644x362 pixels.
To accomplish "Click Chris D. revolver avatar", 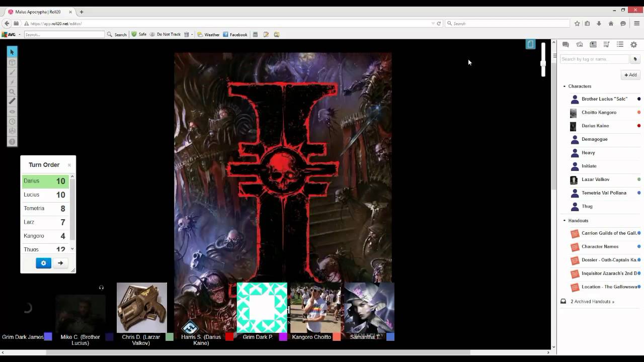I will 142,308.
